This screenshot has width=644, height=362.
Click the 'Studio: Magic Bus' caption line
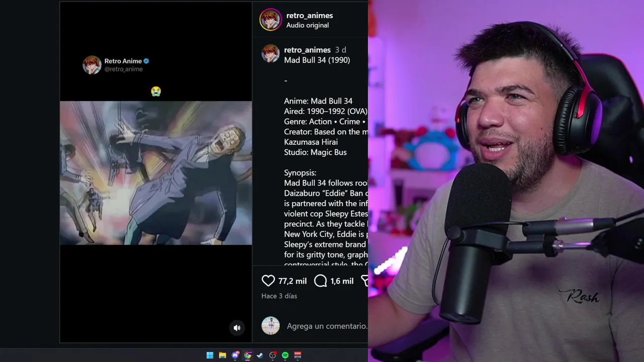tap(315, 152)
